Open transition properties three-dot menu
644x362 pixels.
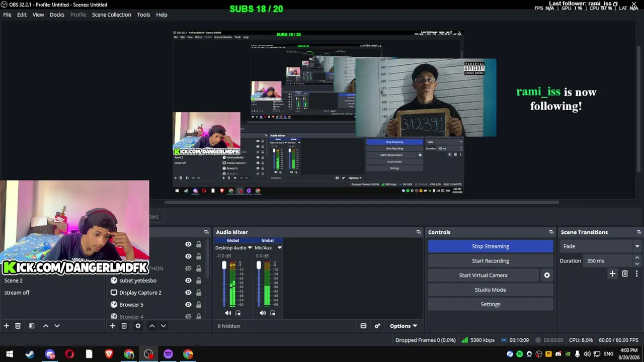[636, 274]
